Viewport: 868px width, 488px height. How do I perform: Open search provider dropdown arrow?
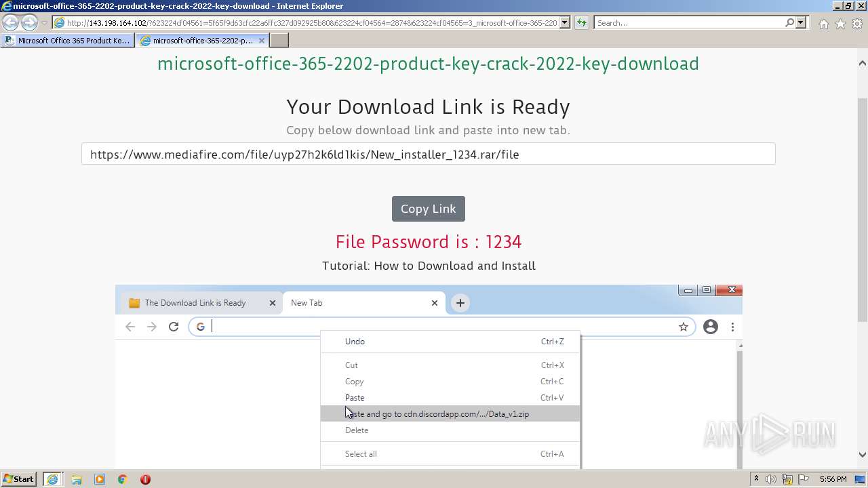[x=801, y=22]
